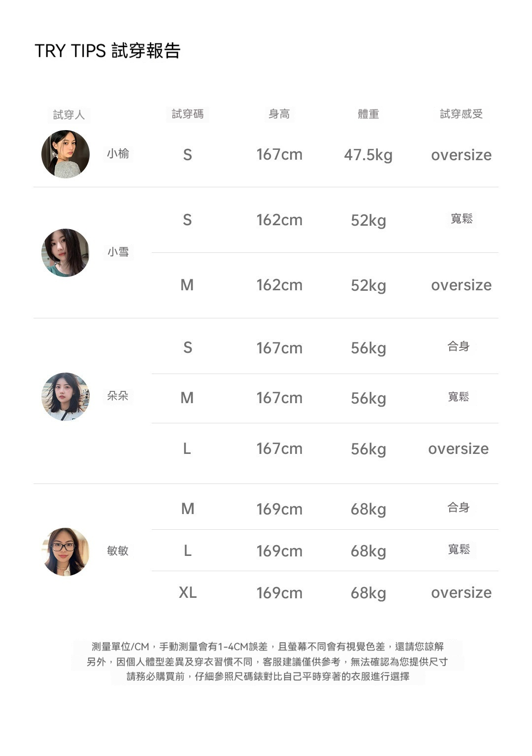
Task: Click 寬鬆 in 小雪's S row
Action: click(462, 219)
